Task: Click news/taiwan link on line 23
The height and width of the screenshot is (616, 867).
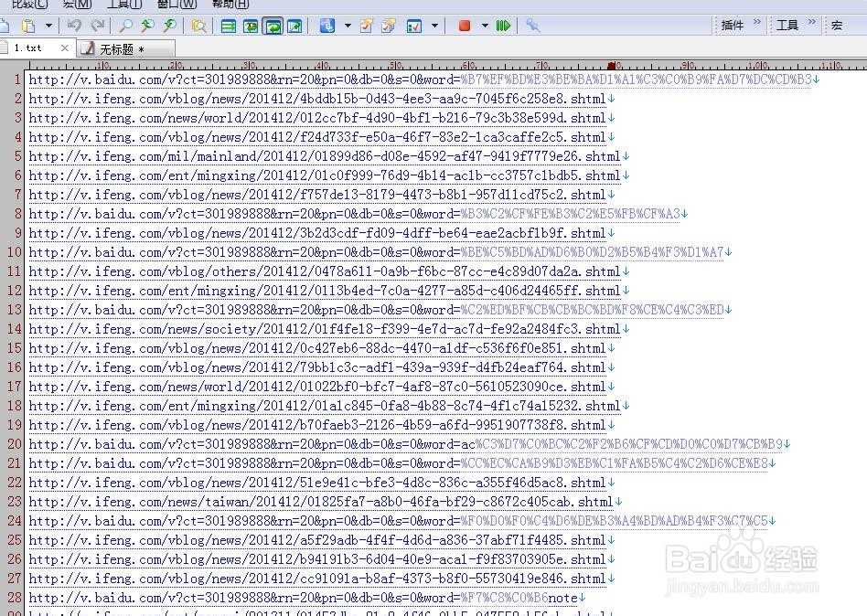Action: point(321,502)
